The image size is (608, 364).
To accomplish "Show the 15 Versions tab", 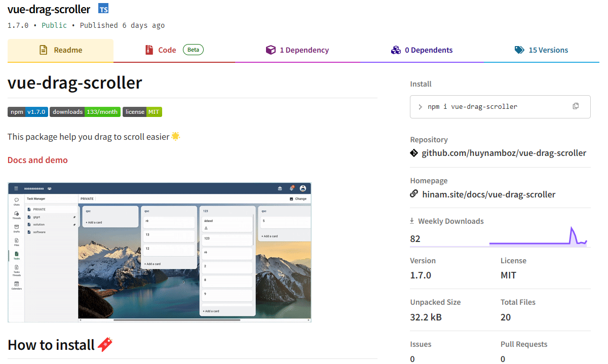I will coord(541,50).
